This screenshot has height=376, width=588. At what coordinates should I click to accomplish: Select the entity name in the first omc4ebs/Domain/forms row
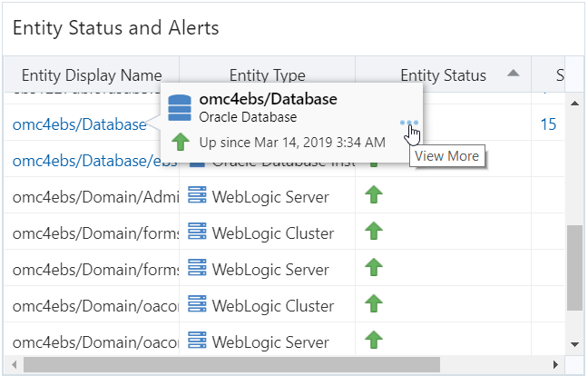(95, 233)
